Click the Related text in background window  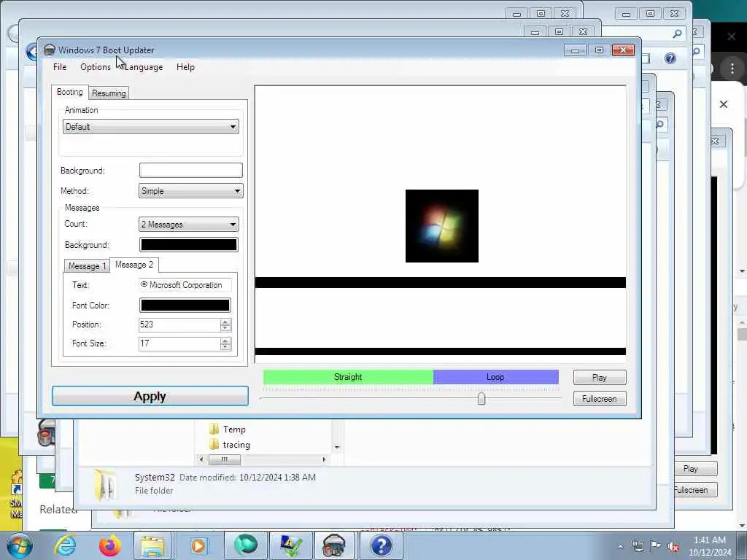(58, 510)
